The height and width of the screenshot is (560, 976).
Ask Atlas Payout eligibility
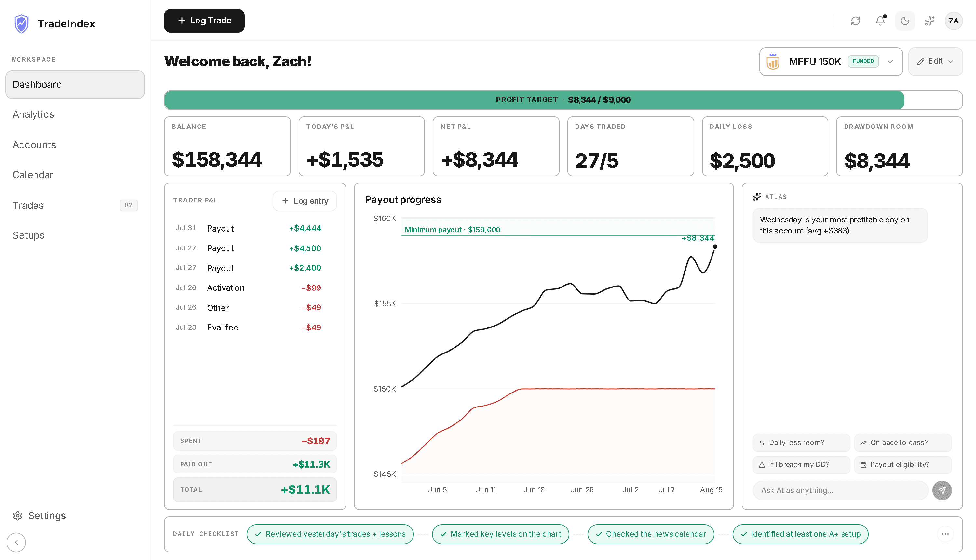pos(903,465)
